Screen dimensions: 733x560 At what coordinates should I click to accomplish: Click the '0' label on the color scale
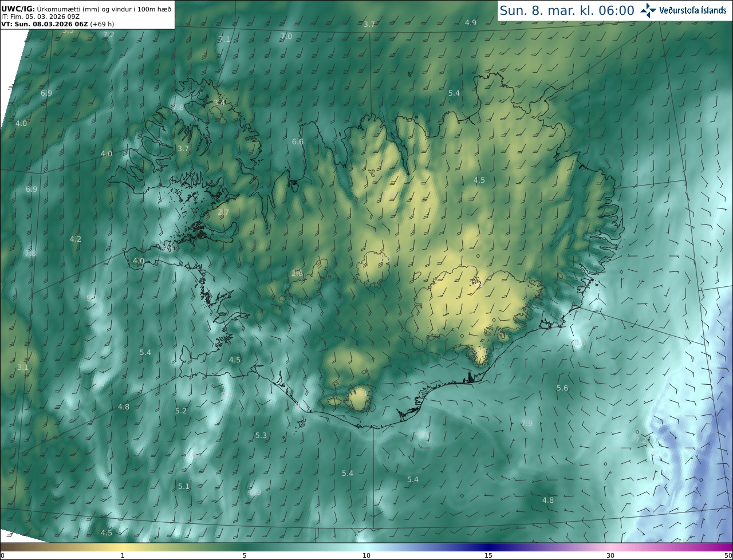click(2, 555)
